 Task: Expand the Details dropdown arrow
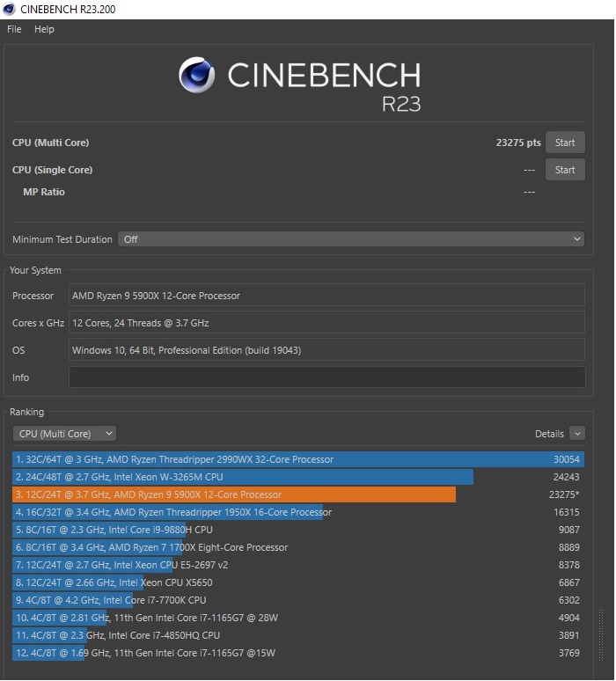pos(577,434)
